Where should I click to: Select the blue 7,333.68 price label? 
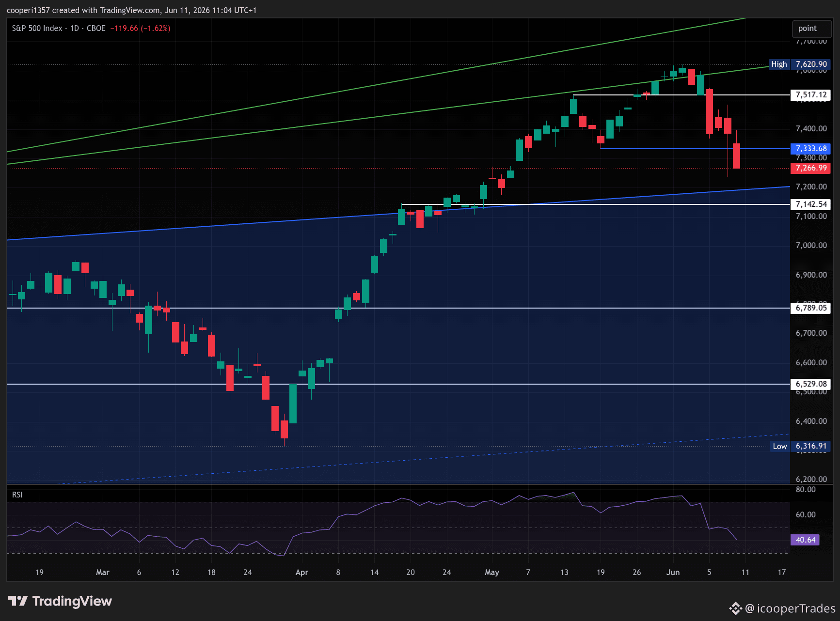coord(811,149)
